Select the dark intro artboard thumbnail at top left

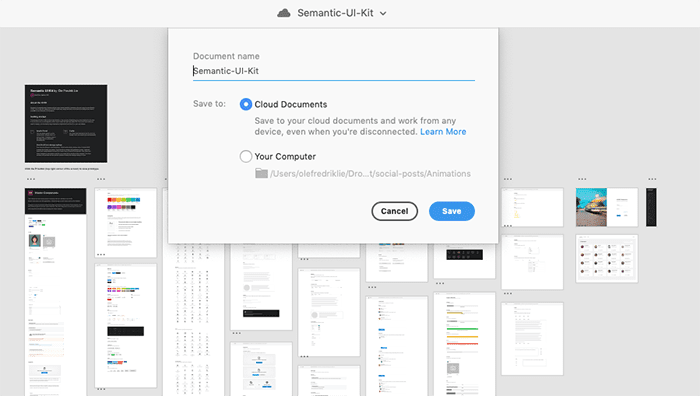pyautogui.click(x=66, y=124)
